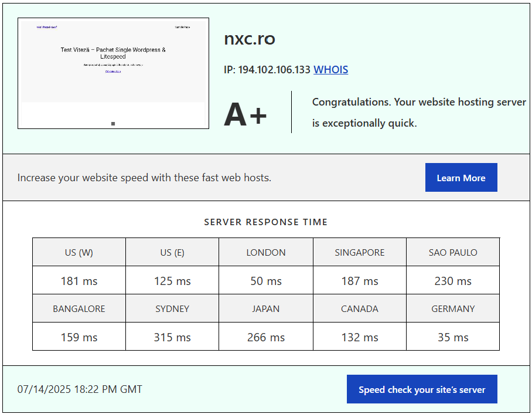The height and width of the screenshot is (414, 532).
Task: Click the 35 ms Germany response value
Action: (453, 338)
